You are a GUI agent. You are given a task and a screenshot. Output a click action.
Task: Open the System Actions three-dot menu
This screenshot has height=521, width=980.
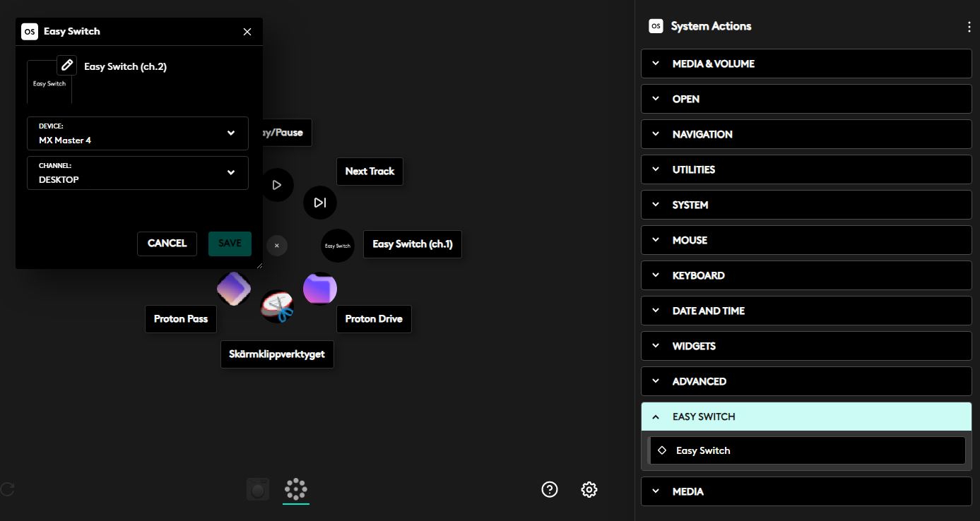click(969, 27)
